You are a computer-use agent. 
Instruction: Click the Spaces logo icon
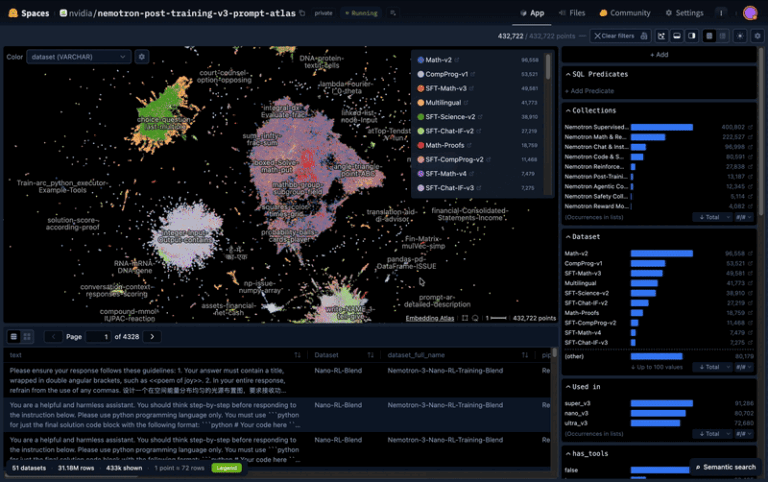(13, 13)
